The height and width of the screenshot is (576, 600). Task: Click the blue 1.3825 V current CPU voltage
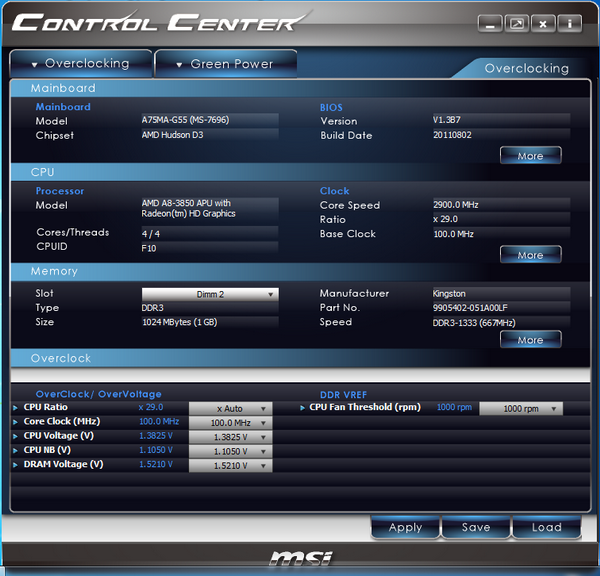pos(156,436)
